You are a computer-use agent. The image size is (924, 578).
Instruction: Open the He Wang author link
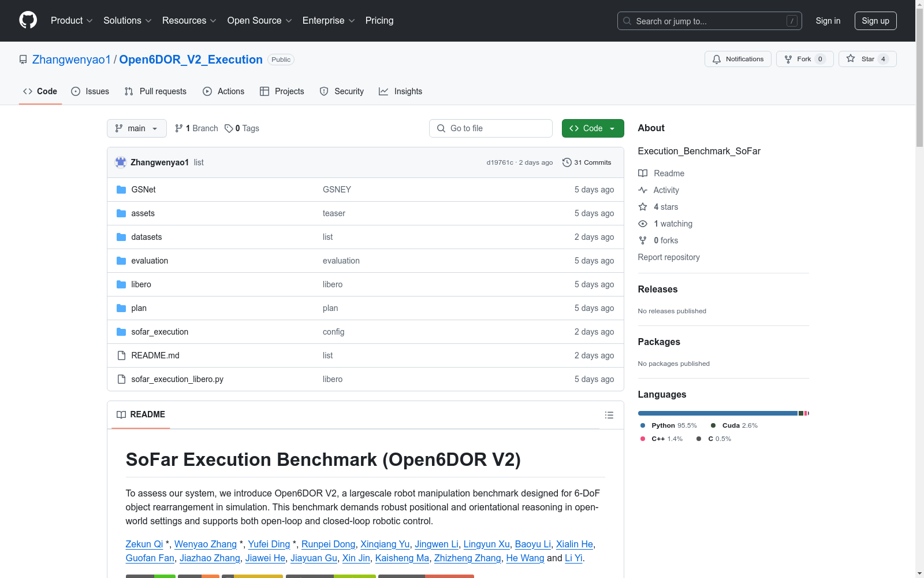pyautogui.click(x=525, y=558)
